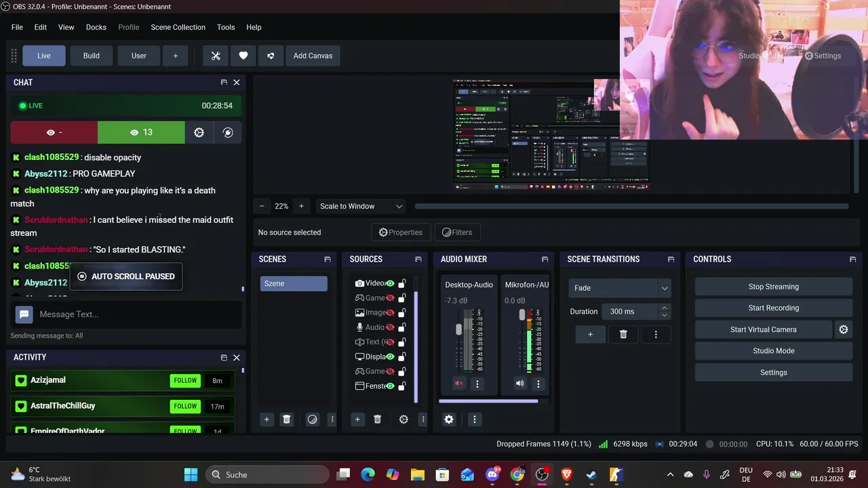Hide the Display source eye toggle
Viewport: 868px width, 488px height.
(x=390, y=357)
